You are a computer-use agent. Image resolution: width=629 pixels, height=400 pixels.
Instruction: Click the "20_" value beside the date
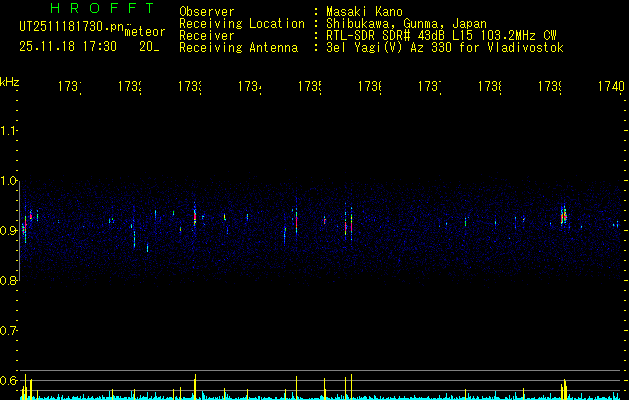[x=149, y=47]
